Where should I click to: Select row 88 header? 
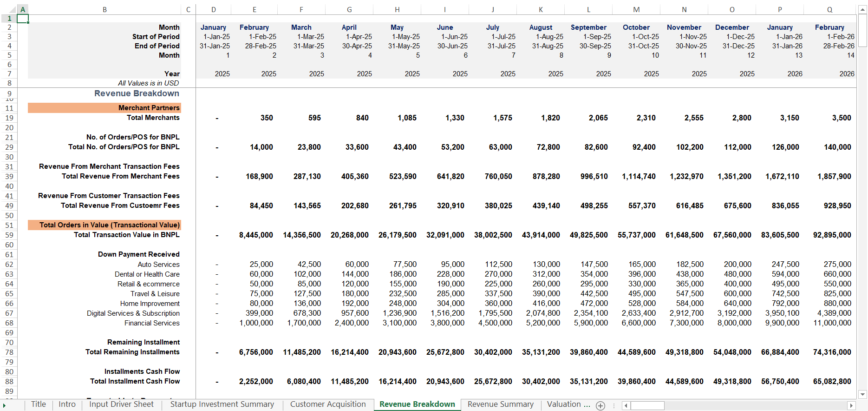(x=9, y=381)
